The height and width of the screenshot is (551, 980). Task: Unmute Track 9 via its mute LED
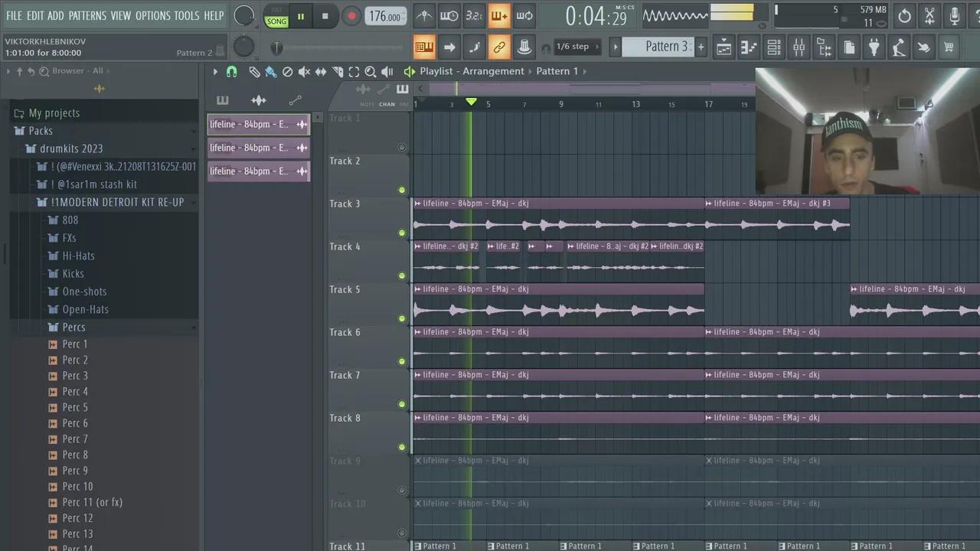[402, 490]
